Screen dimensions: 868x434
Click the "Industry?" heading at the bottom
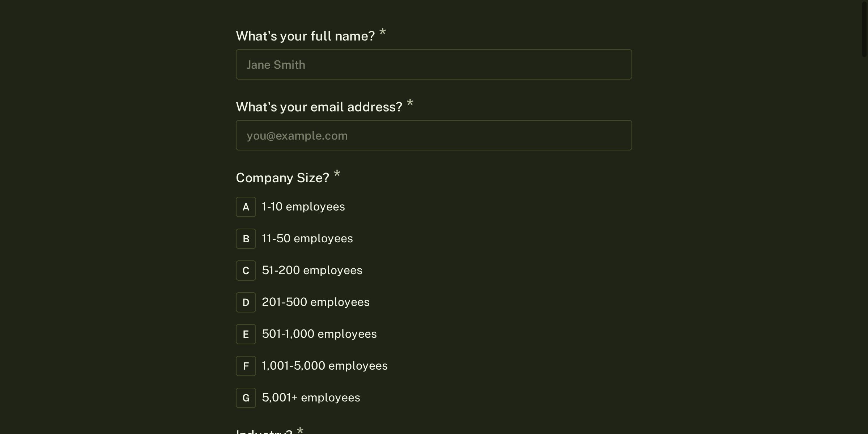(265, 431)
